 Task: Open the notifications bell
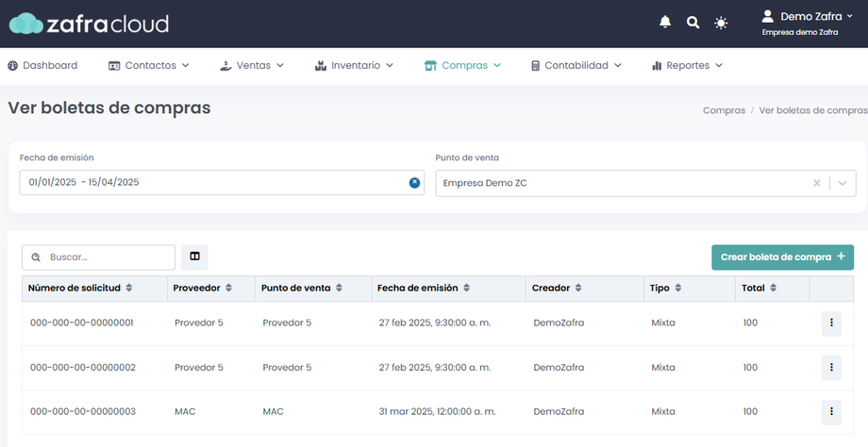pos(665,22)
